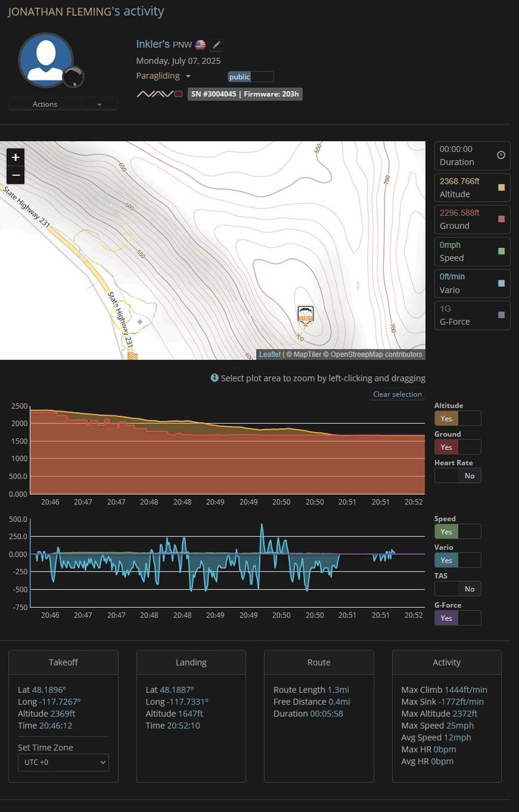Toggle the public visibility switch
519x812 pixels.
pyautogui.click(x=251, y=77)
